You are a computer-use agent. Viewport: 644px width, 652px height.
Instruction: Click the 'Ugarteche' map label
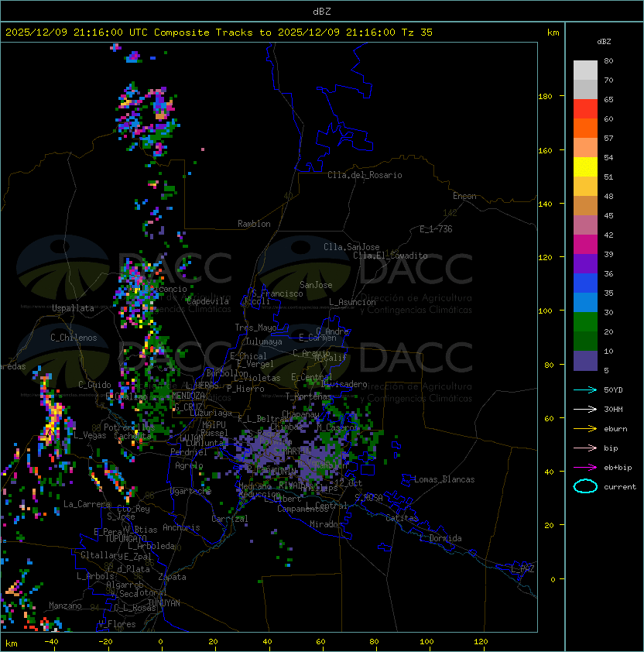(x=190, y=491)
